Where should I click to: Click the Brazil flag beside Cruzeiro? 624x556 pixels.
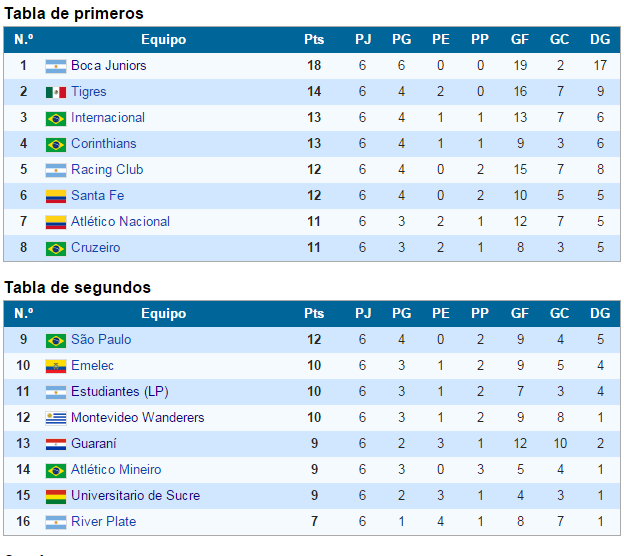pyautogui.click(x=55, y=248)
